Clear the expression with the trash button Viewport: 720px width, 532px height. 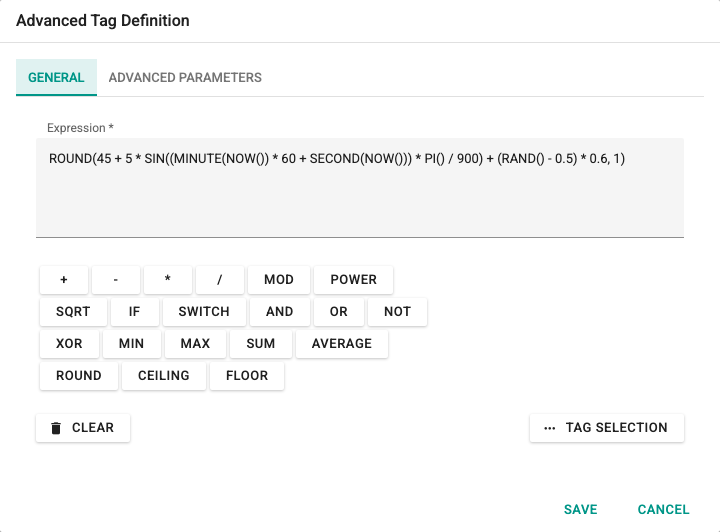tap(83, 428)
